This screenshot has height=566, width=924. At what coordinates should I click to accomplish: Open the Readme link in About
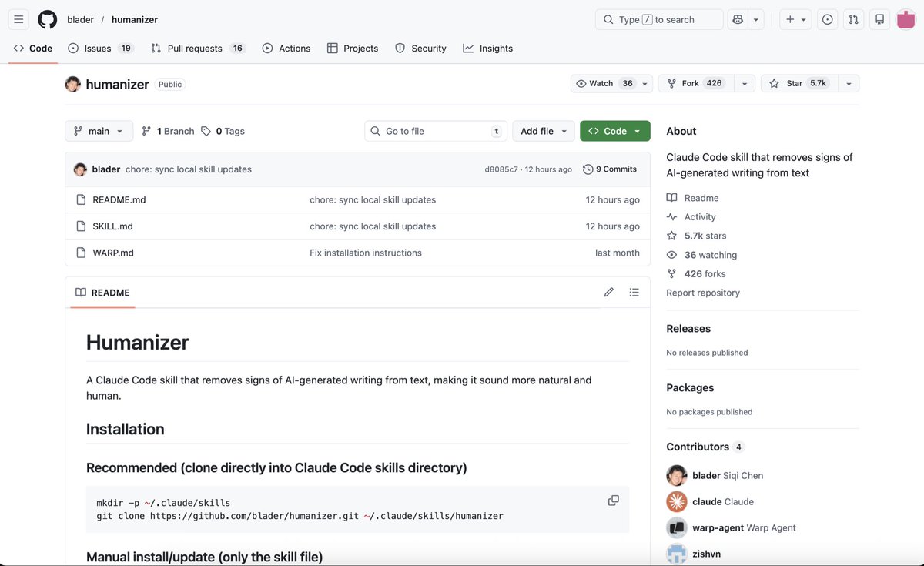click(x=693, y=198)
